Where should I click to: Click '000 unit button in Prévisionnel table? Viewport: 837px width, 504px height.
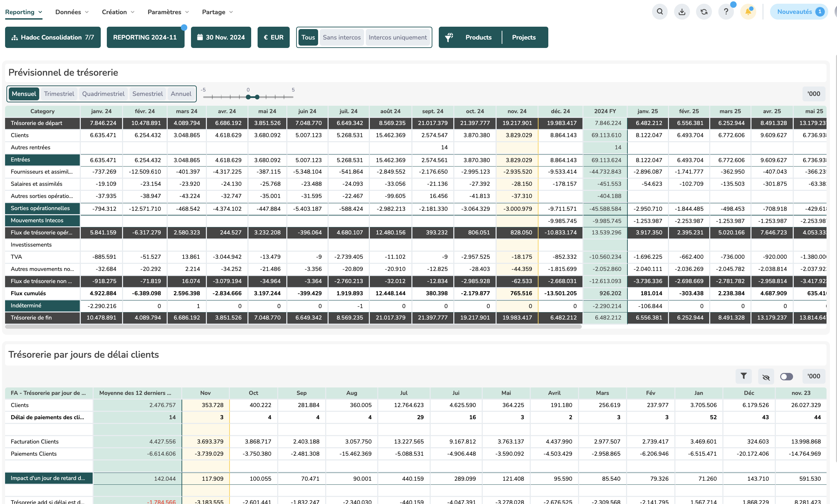pyautogui.click(x=814, y=94)
